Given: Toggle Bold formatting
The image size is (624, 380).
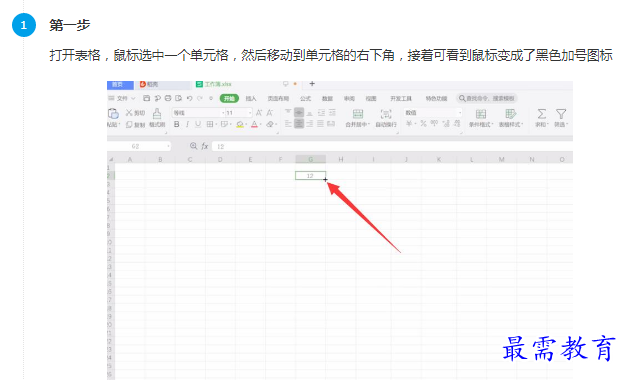Looking at the screenshot, I should [176, 124].
